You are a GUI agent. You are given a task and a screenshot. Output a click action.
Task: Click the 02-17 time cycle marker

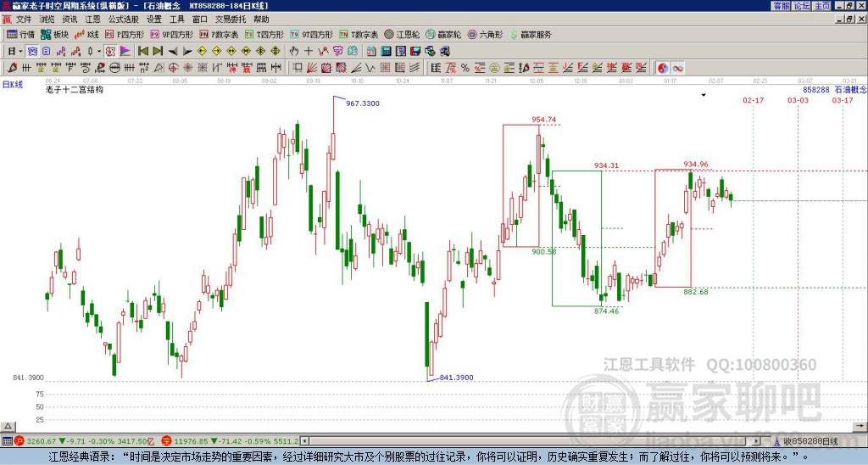point(753,100)
